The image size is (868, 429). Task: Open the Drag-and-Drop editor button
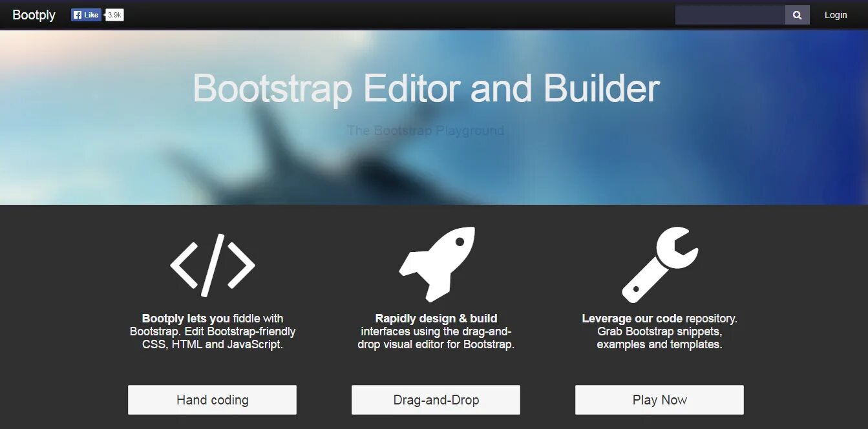point(436,400)
